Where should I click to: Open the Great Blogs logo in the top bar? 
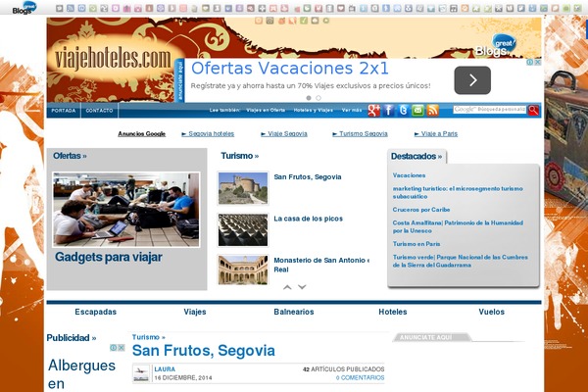click(x=24, y=8)
